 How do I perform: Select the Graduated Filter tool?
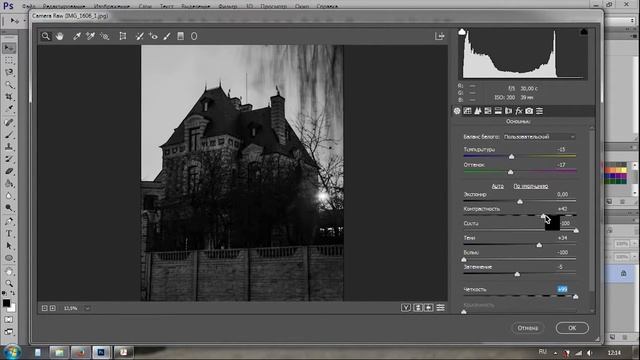pyautogui.click(x=180, y=36)
